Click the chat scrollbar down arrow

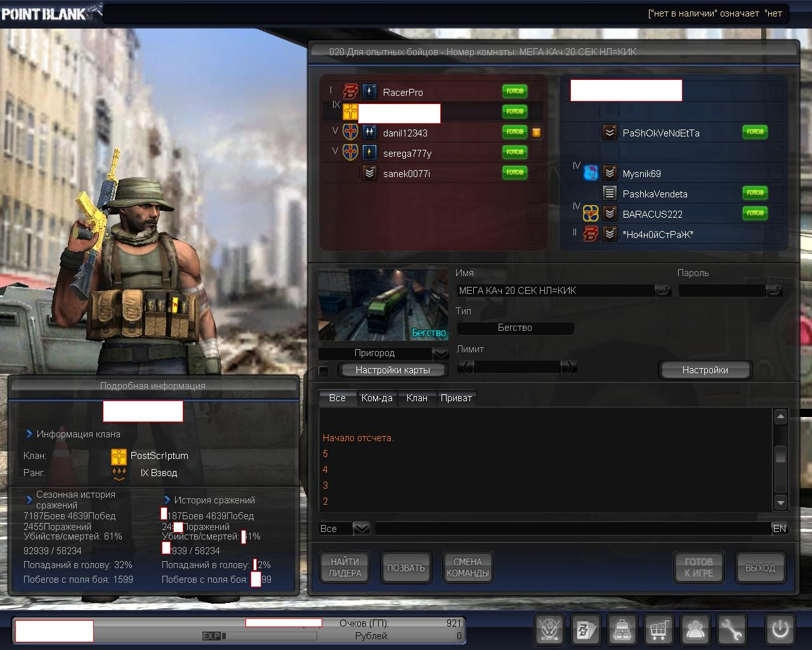(781, 503)
